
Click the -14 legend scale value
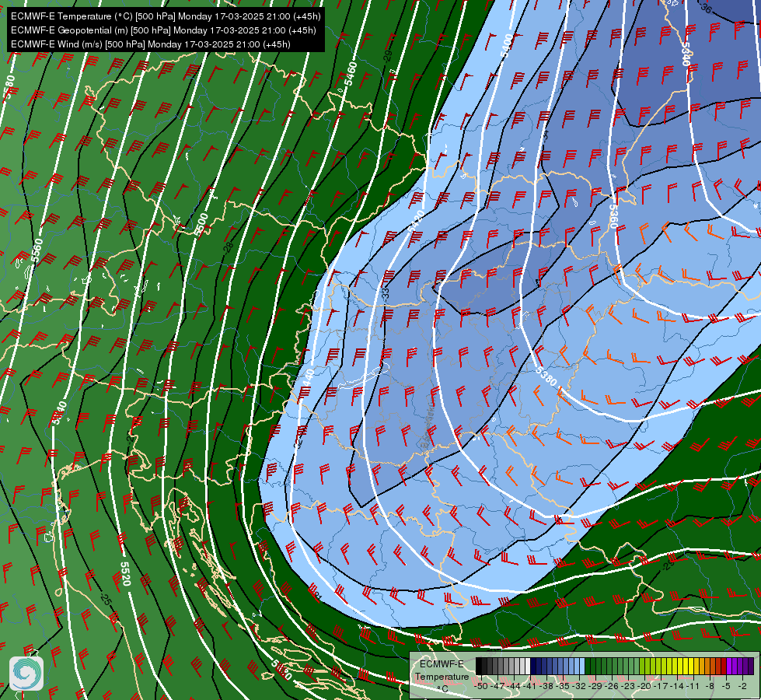677,686
